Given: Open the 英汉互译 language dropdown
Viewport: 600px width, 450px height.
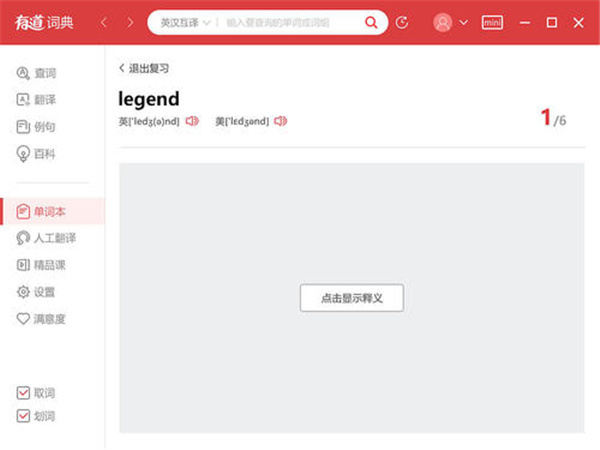Looking at the screenshot, I should (x=185, y=23).
